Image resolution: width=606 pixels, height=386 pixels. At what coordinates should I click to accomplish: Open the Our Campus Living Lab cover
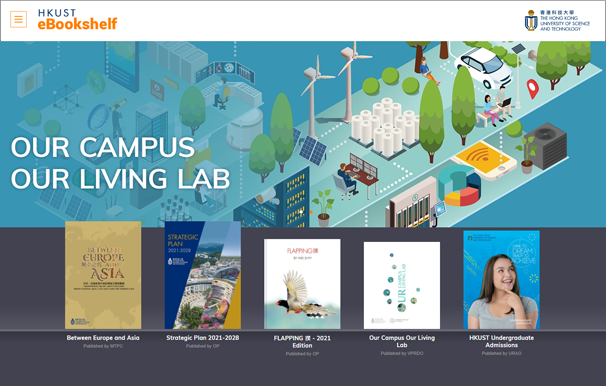[x=402, y=286]
